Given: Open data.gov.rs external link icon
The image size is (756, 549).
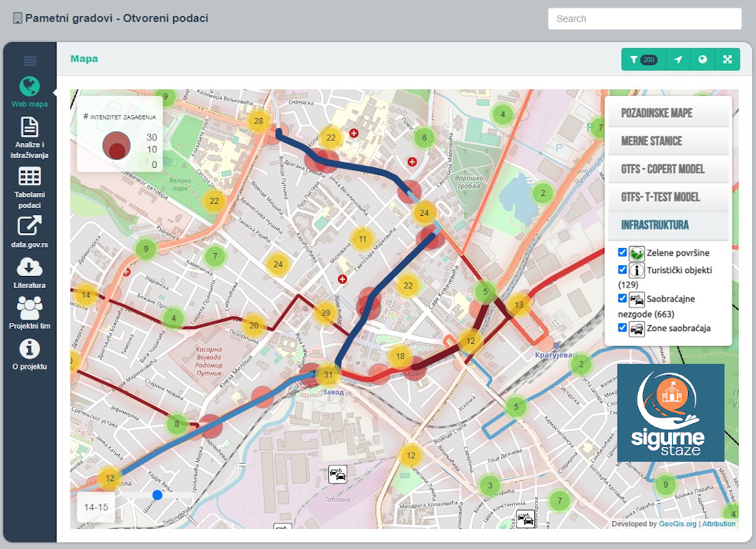Looking at the screenshot, I should tap(29, 226).
